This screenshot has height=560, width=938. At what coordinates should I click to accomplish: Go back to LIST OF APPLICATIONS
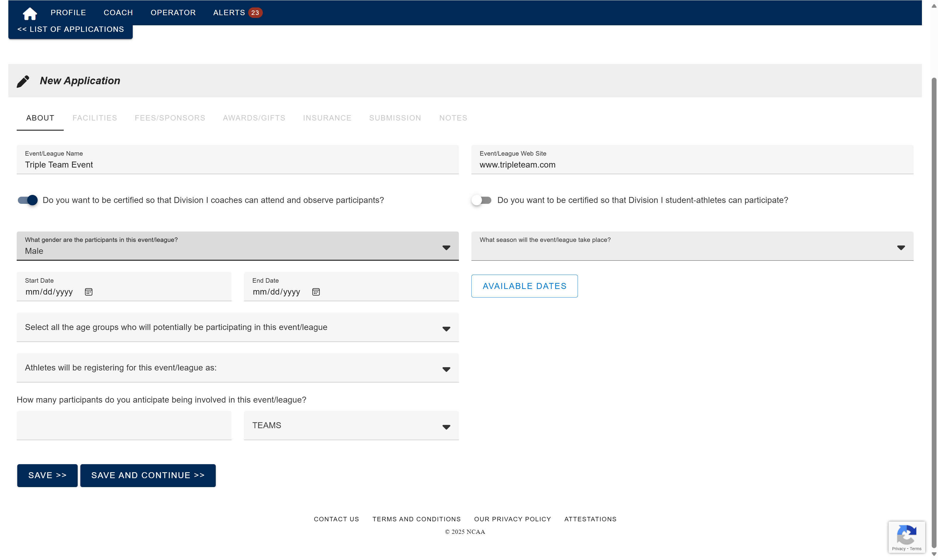pyautogui.click(x=71, y=29)
